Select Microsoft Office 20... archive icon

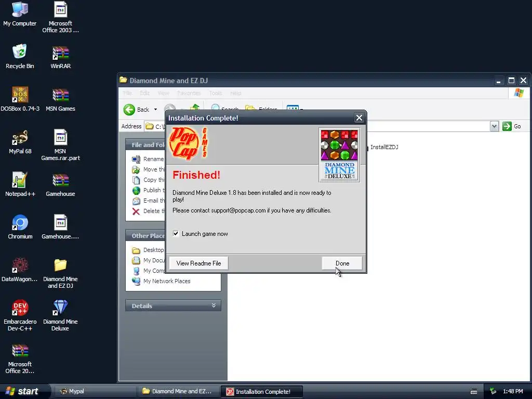tap(20, 358)
